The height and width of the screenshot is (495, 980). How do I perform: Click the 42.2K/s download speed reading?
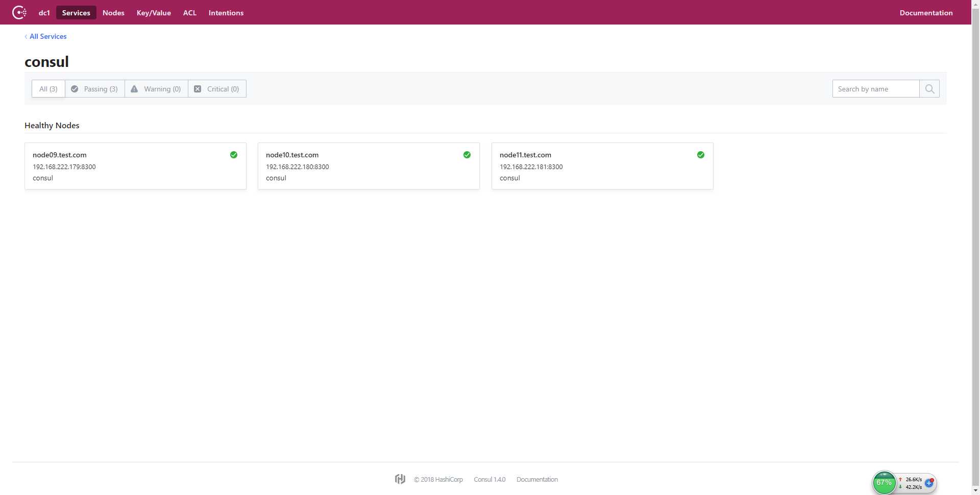coord(914,487)
